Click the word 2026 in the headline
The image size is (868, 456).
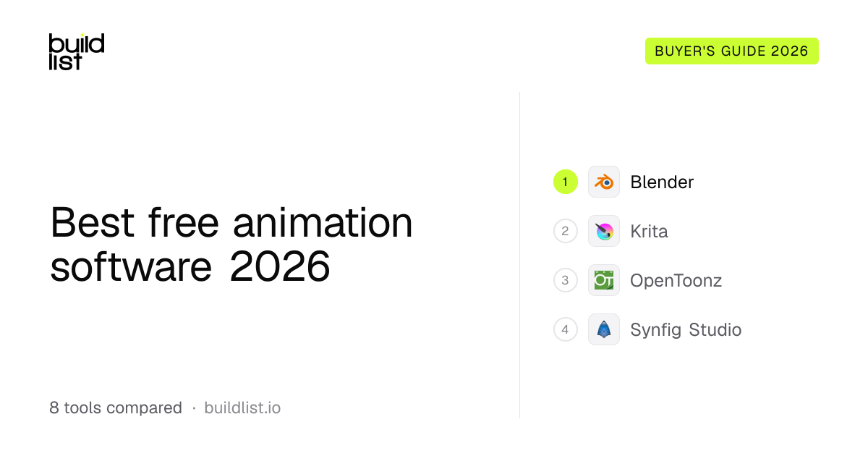280,268
